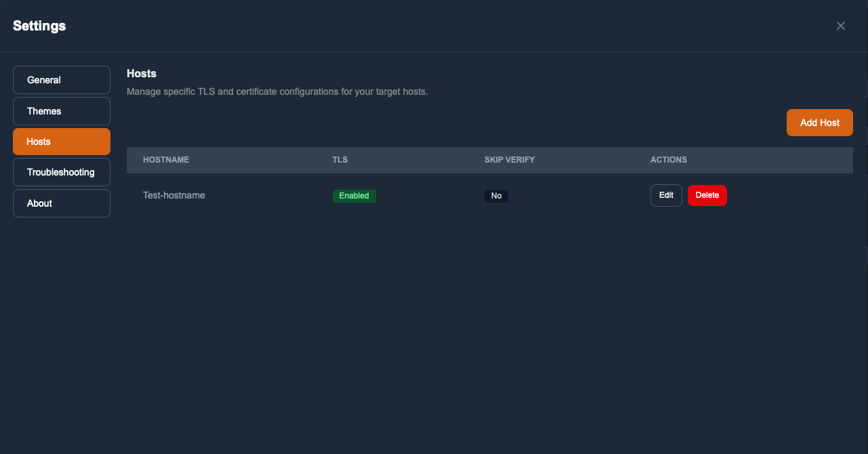Click the SKIP VERIFY column header
868x454 pixels.
point(510,160)
